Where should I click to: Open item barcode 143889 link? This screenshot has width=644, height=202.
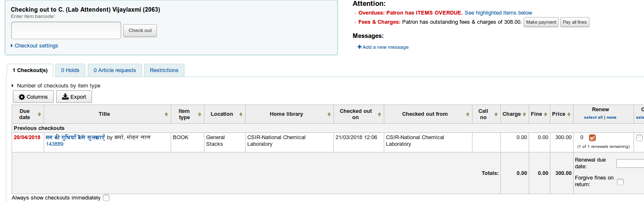pos(55,144)
